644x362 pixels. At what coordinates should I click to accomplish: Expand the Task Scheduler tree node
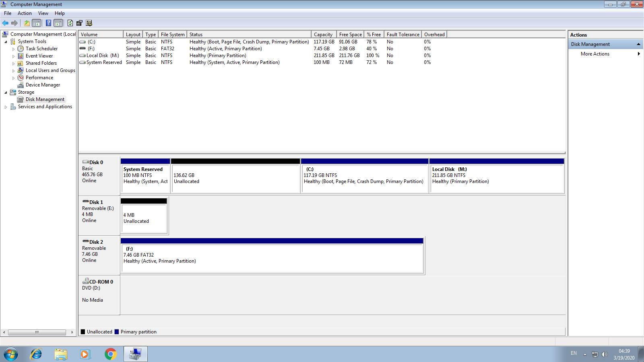tap(13, 49)
